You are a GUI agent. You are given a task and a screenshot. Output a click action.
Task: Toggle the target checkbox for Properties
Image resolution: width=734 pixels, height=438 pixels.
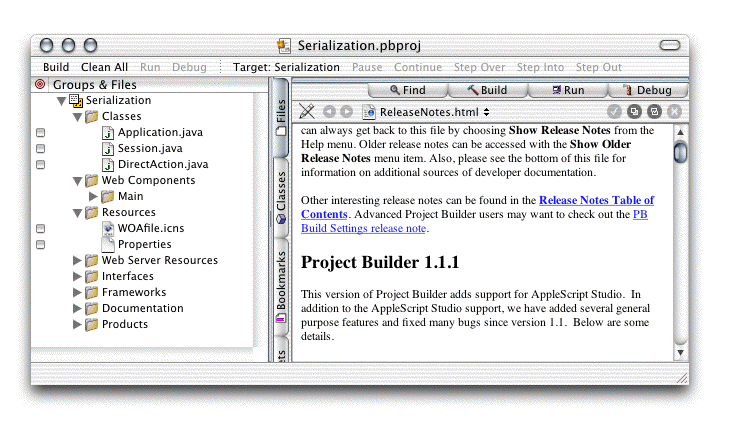pyautogui.click(x=41, y=245)
